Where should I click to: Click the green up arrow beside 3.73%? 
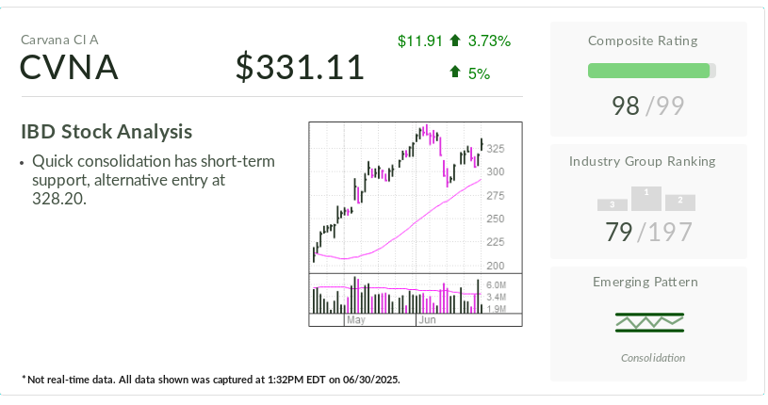coord(455,41)
